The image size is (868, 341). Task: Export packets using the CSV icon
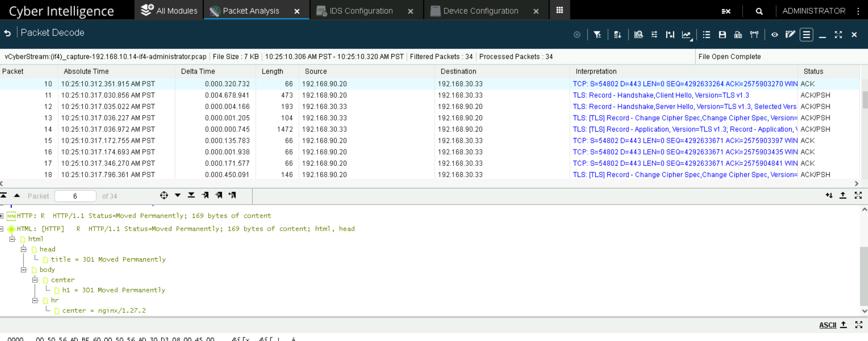click(x=738, y=35)
